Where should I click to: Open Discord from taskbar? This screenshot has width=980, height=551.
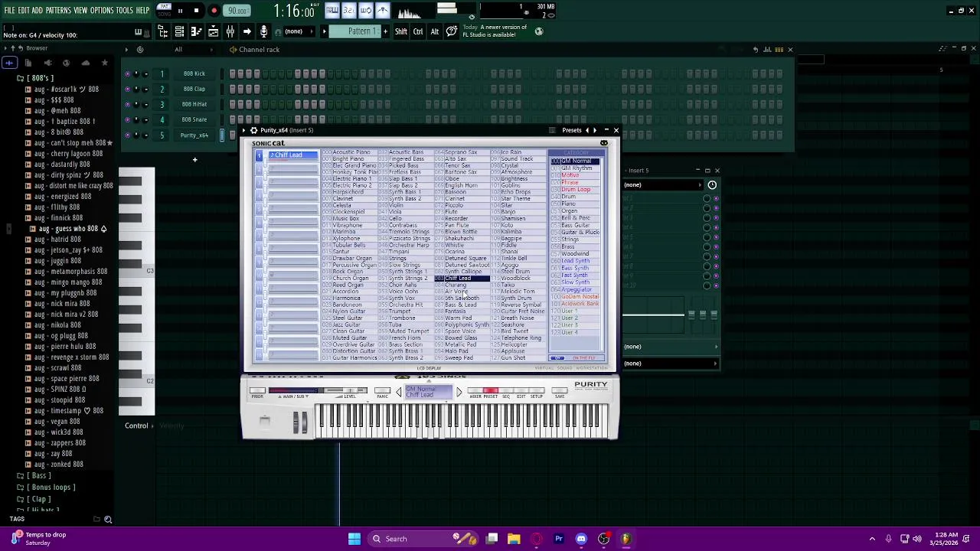coord(581,539)
